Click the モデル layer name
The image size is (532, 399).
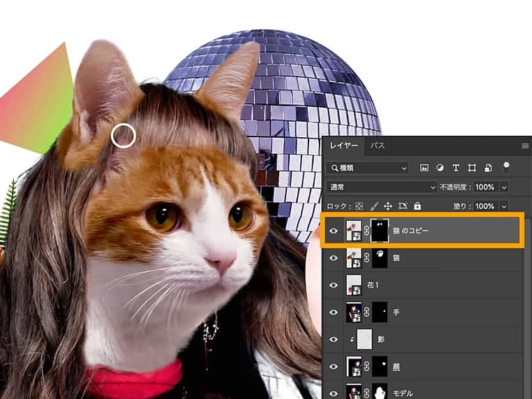(402, 393)
